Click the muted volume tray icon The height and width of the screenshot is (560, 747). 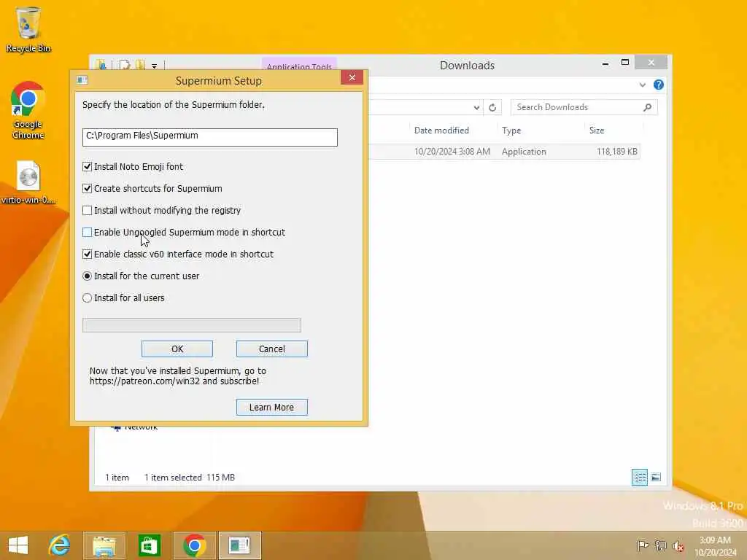pyautogui.click(x=678, y=545)
